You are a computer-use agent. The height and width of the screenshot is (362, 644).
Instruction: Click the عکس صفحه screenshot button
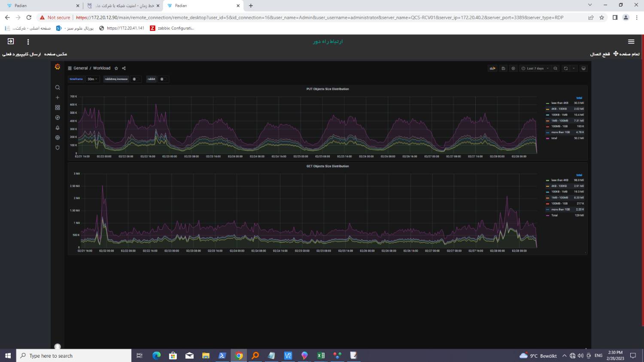[55, 54]
